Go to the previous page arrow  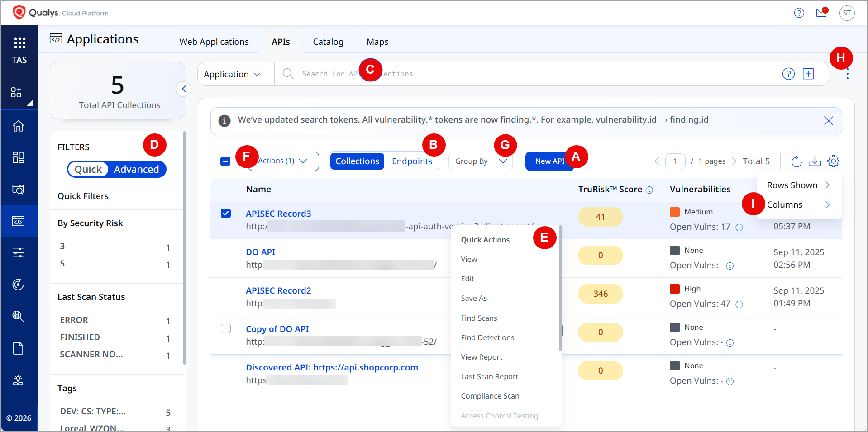click(x=657, y=161)
